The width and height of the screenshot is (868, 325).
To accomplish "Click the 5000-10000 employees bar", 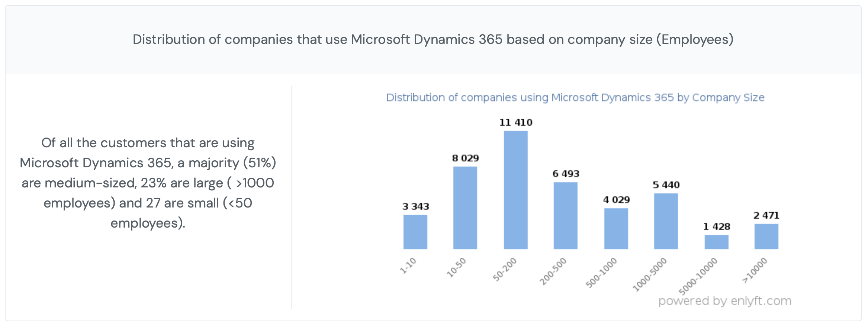I will [716, 242].
